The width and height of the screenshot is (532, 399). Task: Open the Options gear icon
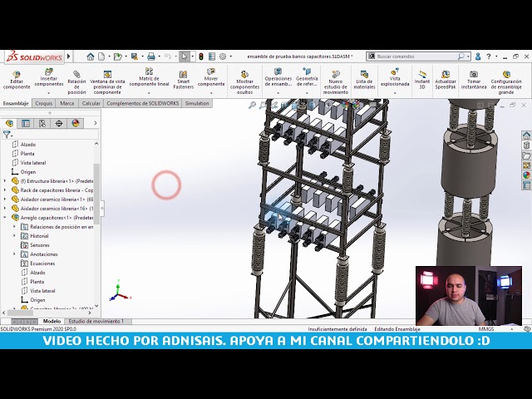point(223,57)
